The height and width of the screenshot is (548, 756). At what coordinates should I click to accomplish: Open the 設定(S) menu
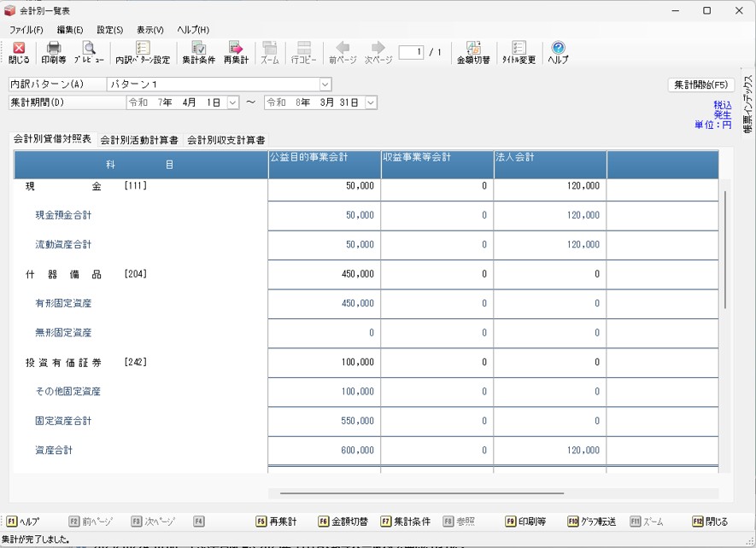coord(109,30)
